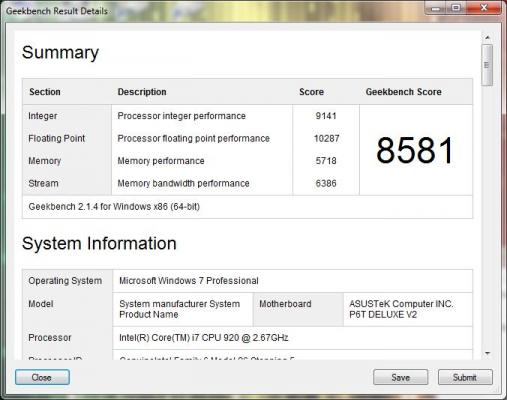Image resolution: width=507 pixels, height=400 pixels.
Task: Select the Microsoft Windows 7 Professional text
Action: pyautogui.click(x=189, y=281)
